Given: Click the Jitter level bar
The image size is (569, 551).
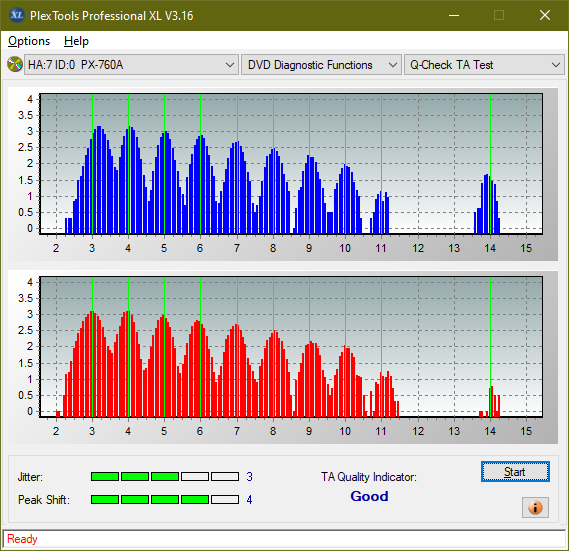Looking at the screenshot, I should (165, 476).
